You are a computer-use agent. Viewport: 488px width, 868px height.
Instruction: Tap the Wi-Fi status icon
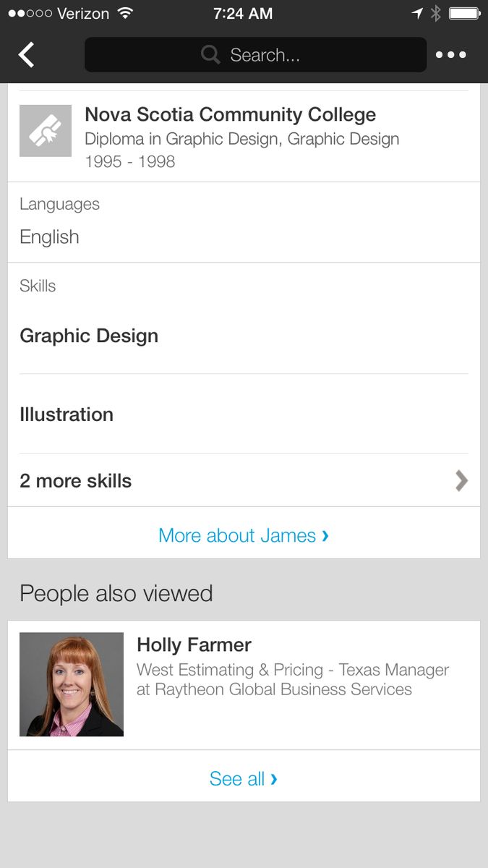126,13
